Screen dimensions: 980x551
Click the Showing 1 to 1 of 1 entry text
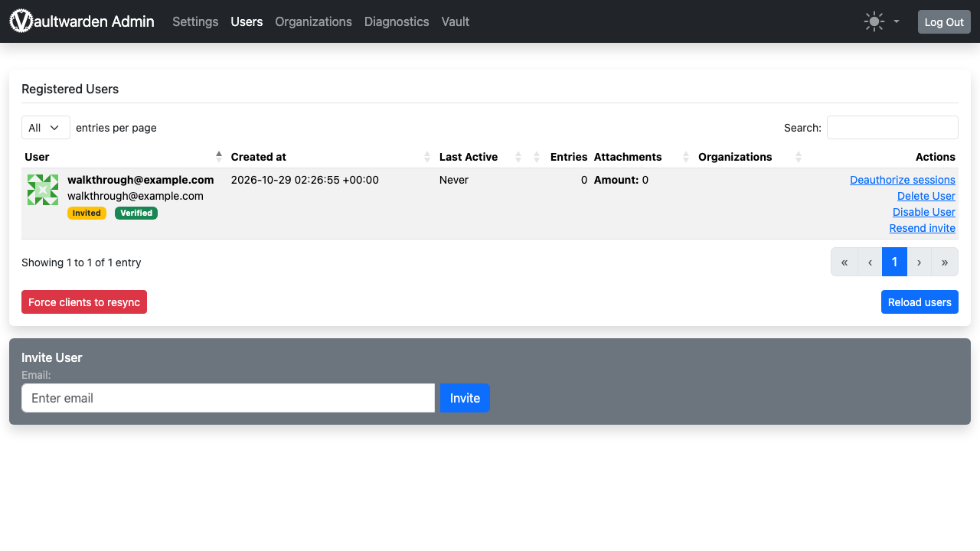tap(81, 262)
